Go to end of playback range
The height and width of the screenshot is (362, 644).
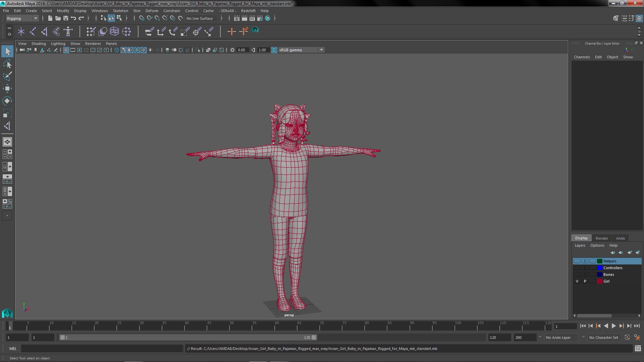coord(637,326)
